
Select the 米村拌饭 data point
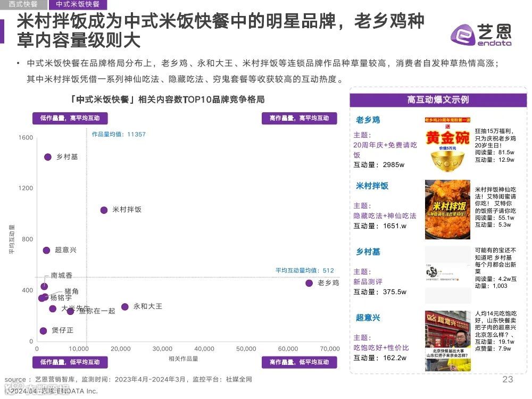point(104,210)
